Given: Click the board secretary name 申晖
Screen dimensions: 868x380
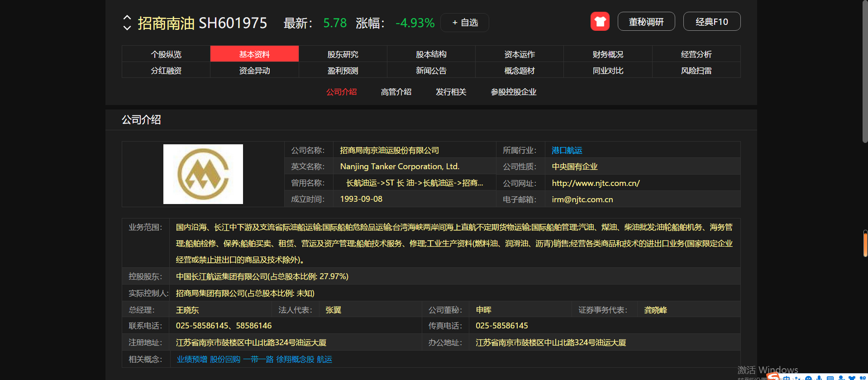Looking at the screenshot, I should point(484,310).
